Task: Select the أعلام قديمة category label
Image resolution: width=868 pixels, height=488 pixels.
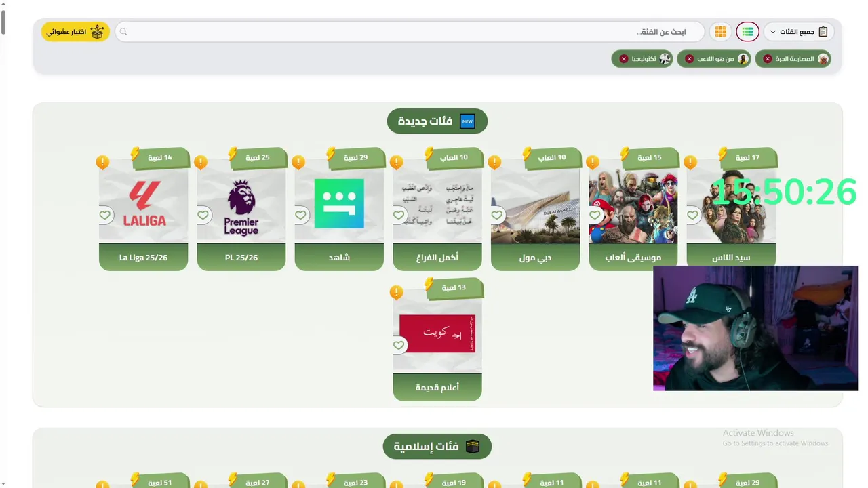Action: [437, 388]
